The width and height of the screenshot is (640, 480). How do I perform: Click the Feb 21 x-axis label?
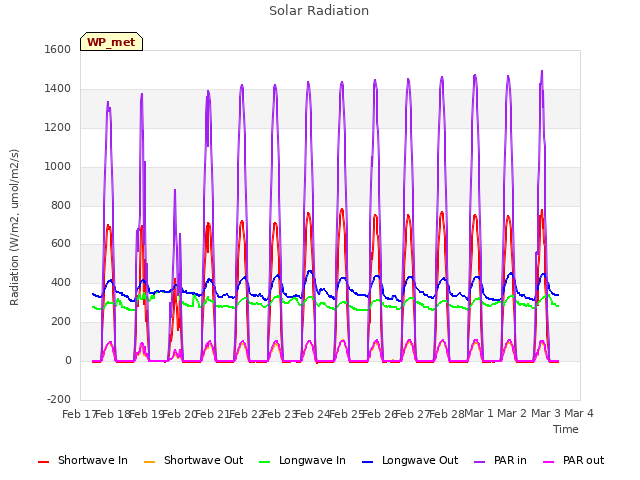[x=212, y=414]
